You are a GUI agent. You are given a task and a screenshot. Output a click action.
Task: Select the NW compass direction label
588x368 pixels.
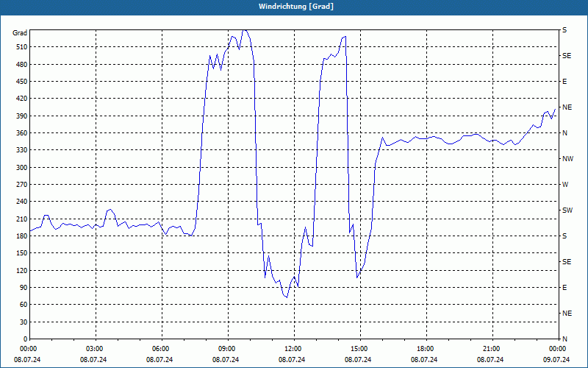567,159
